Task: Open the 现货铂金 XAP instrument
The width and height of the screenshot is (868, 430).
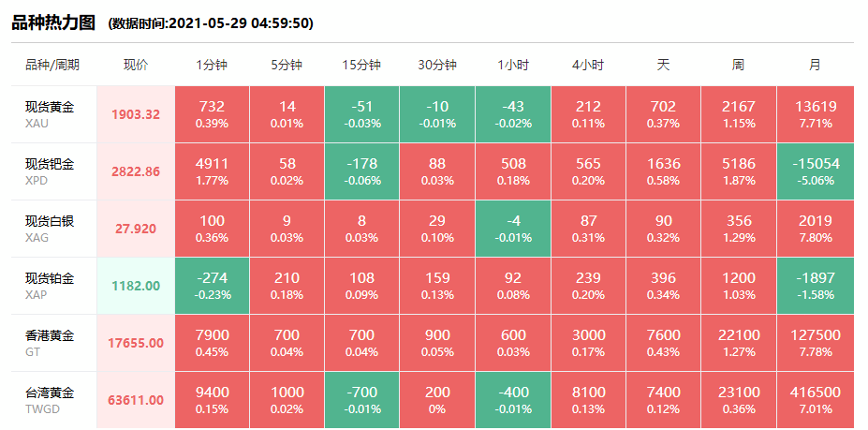Action: click(x=50, y=286)
